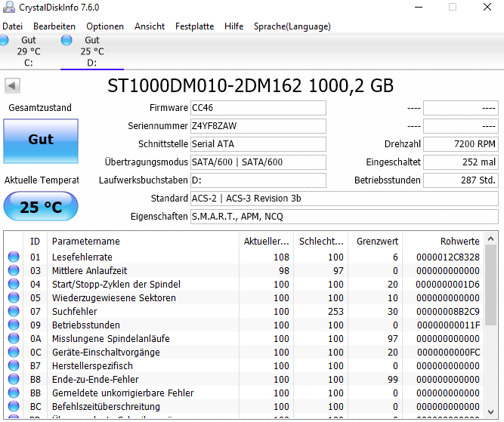Click the Gut health status button
Screen dimensions: 504x422
pyautogui.click(x=41, y=141)
